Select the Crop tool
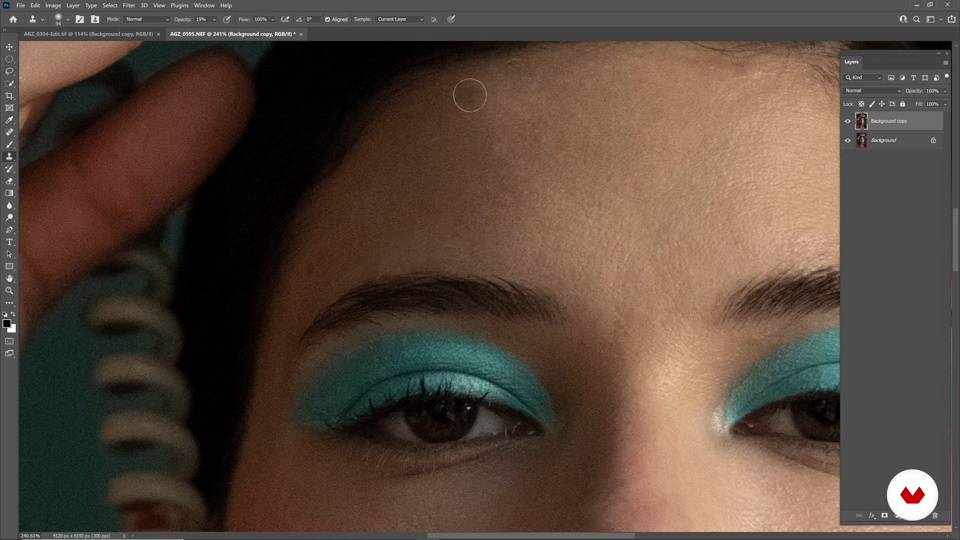The height and width of the screenshot is (540, 960). click(9, 96)
